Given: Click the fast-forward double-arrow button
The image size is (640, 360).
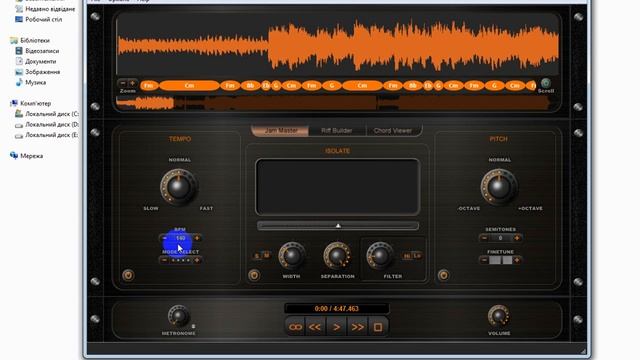Looking at the screenshot, I should pos(357,327).
